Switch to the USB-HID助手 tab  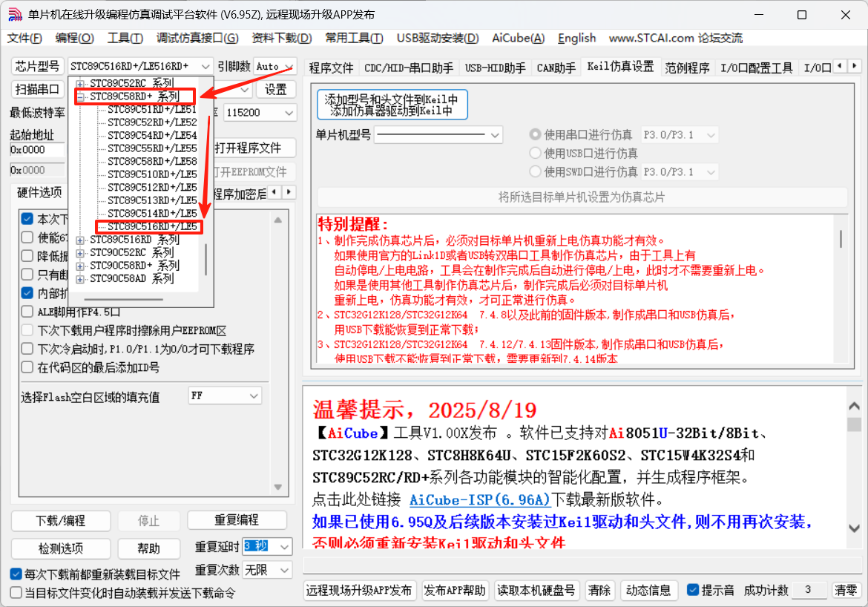tap(495, 68)
